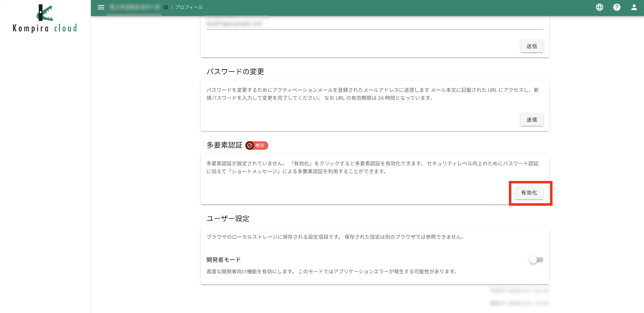This screenshot has width=644, height=313.
Task: Click the password change description paragraph
Action: [x=373, y=94]
